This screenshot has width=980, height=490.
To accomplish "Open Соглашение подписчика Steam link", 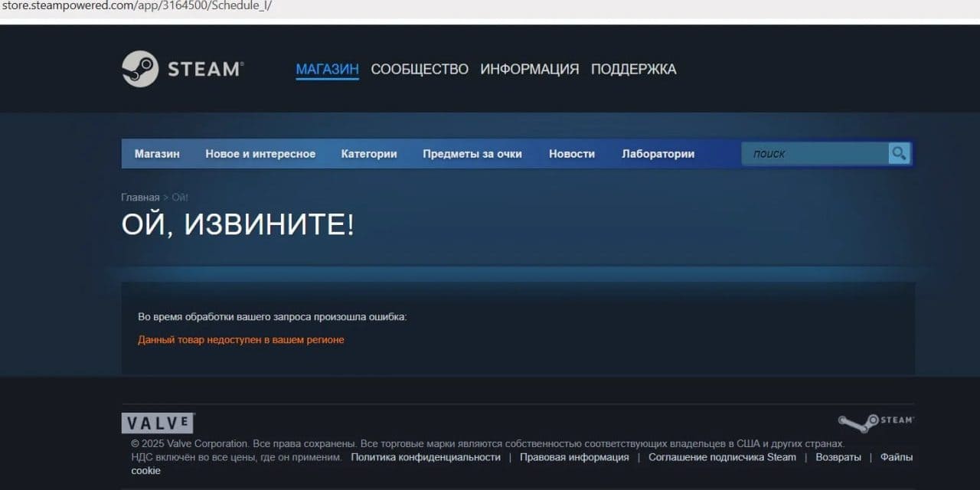I will click(722, 457).
